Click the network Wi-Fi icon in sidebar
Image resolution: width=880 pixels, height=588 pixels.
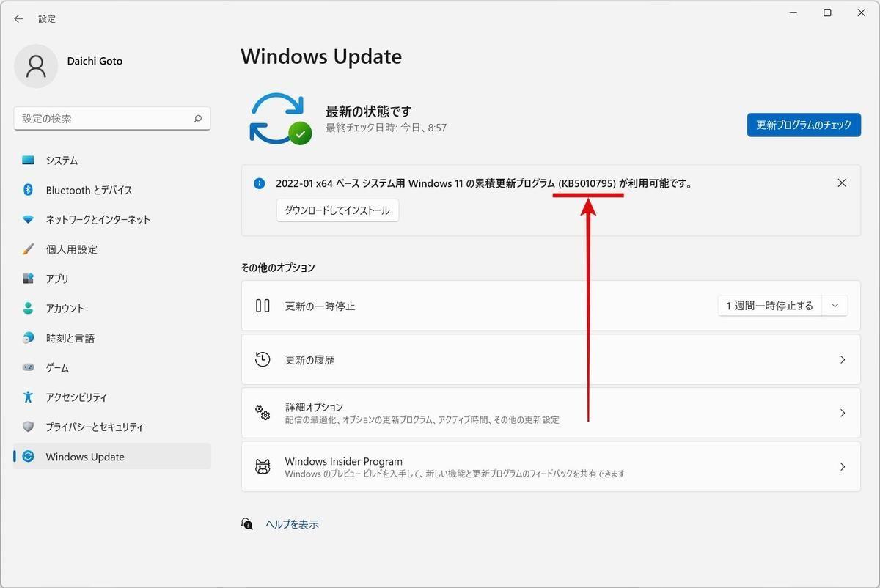[x=29, y=220]
